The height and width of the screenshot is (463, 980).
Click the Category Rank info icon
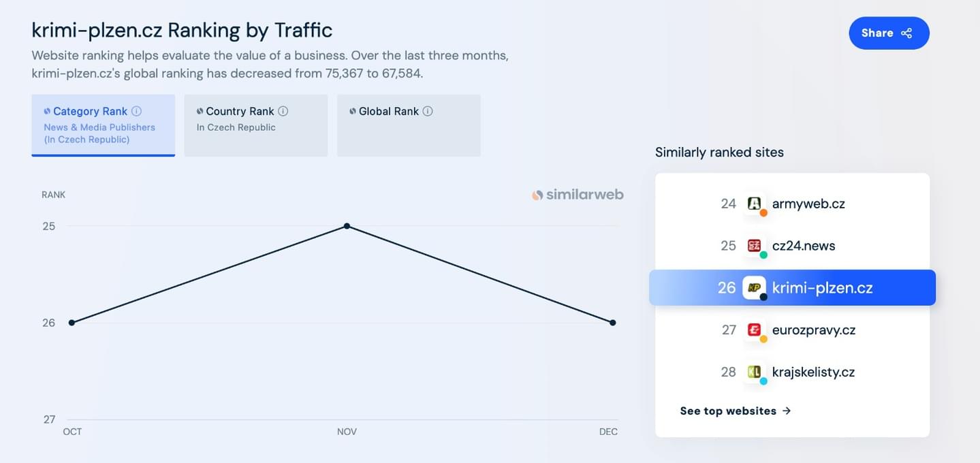[x=136, y=111]
